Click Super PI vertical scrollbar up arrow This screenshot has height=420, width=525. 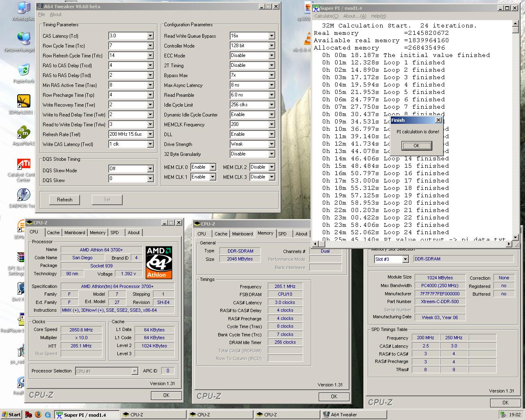click(515, 25)
